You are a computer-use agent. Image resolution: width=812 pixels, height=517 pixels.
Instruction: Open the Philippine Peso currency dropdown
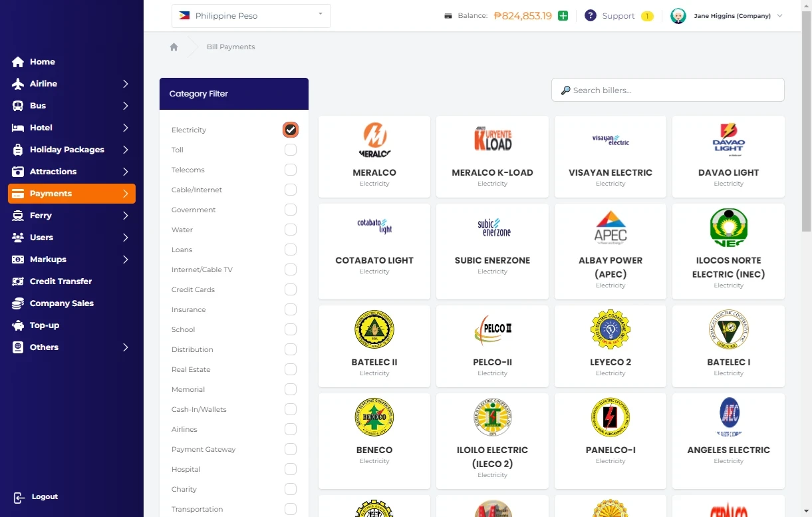tap(251, 16)
